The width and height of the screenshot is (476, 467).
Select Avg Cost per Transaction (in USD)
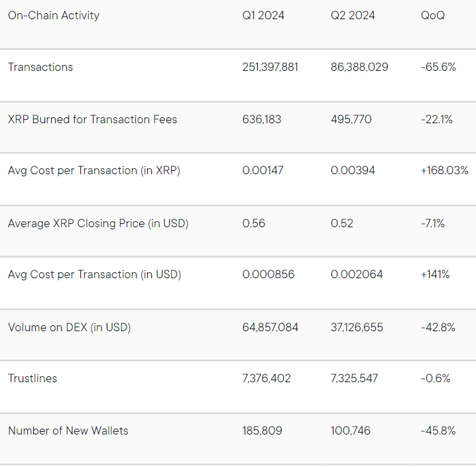pos(94,274)
